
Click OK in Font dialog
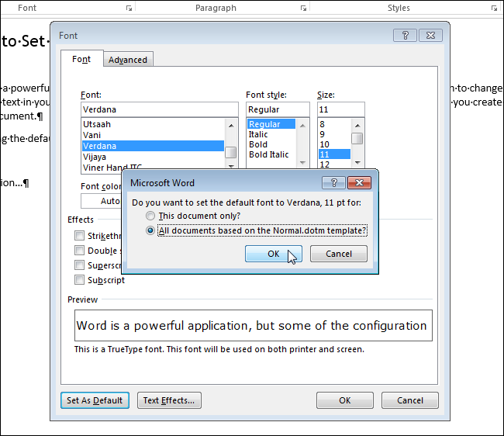(345, 400)
